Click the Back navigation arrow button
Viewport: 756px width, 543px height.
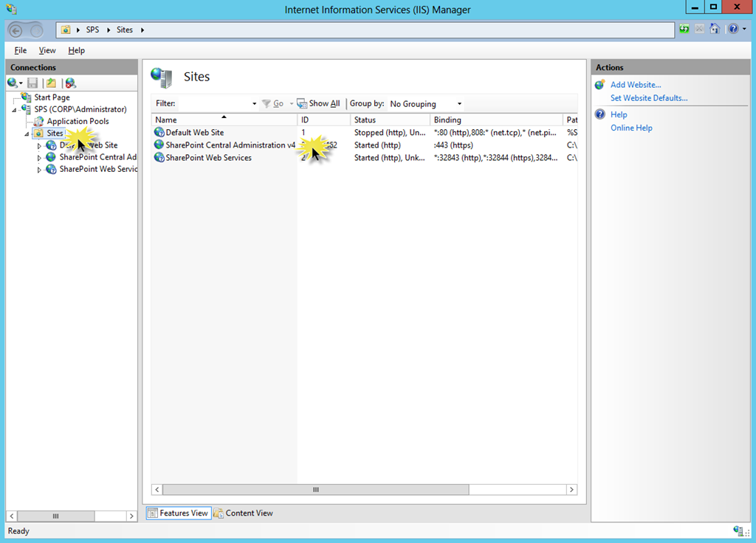[x=16, y=30]
